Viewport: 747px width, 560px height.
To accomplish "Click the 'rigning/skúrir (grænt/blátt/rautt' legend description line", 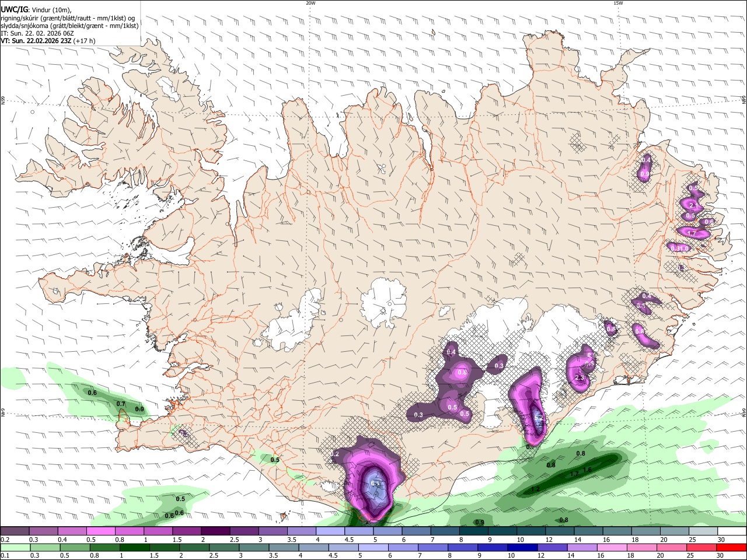I will tap(67, 17).
